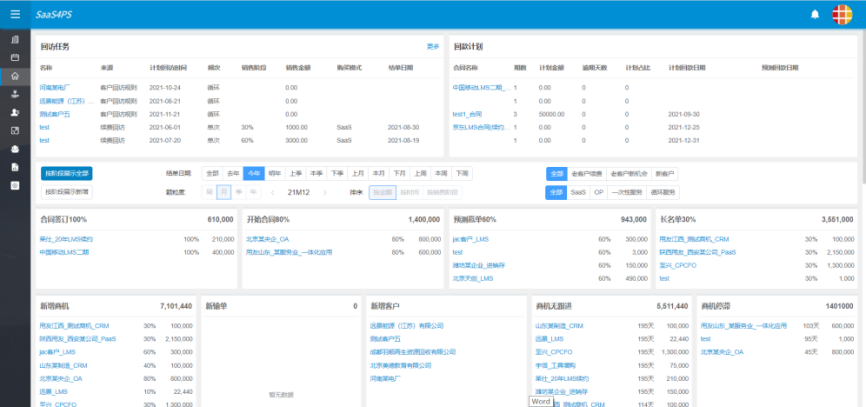Sort by 按销售阶段 option
The width and height of the screenshot is (866, 407).
coord(442,192)
